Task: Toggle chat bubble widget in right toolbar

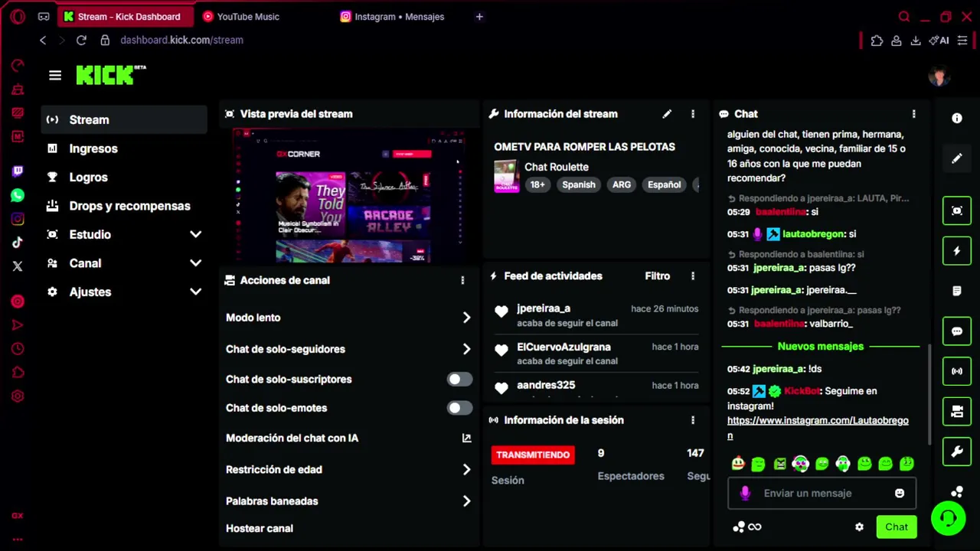Action: point(957,331)
